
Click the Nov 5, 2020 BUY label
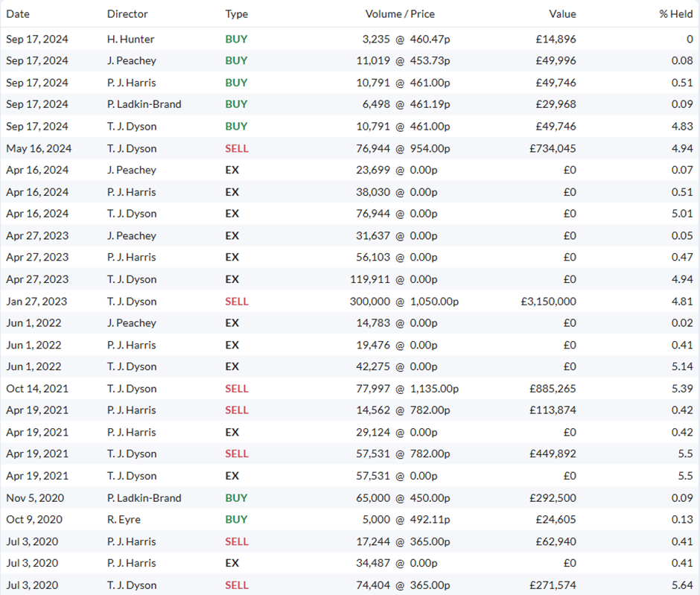(x=236, y=497)
